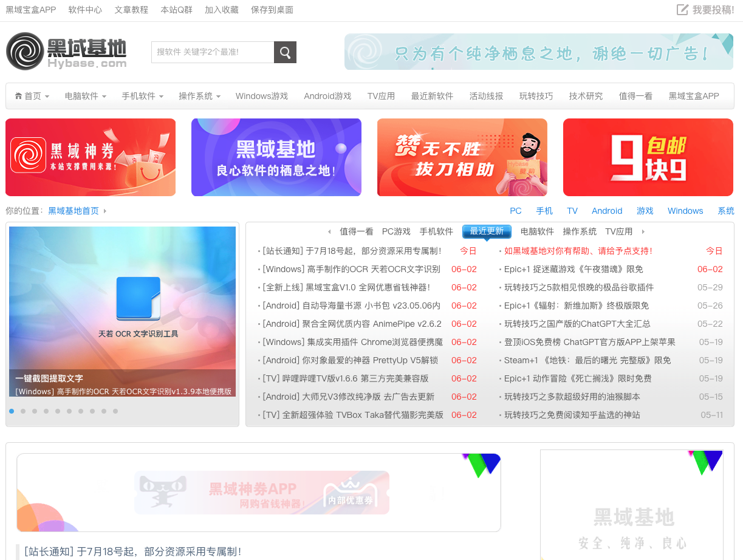
Task: Open article Epic+1 捉迷藏游戏《午夜猎魂》限免
Action: click(574, 269)
